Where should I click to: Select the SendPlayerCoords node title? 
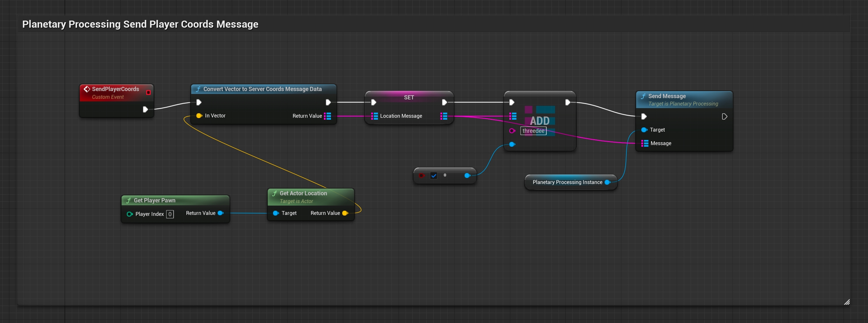coord(115,89)
